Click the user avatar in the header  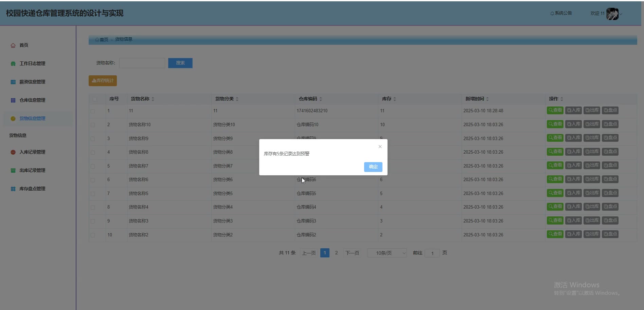coord(612,14)
